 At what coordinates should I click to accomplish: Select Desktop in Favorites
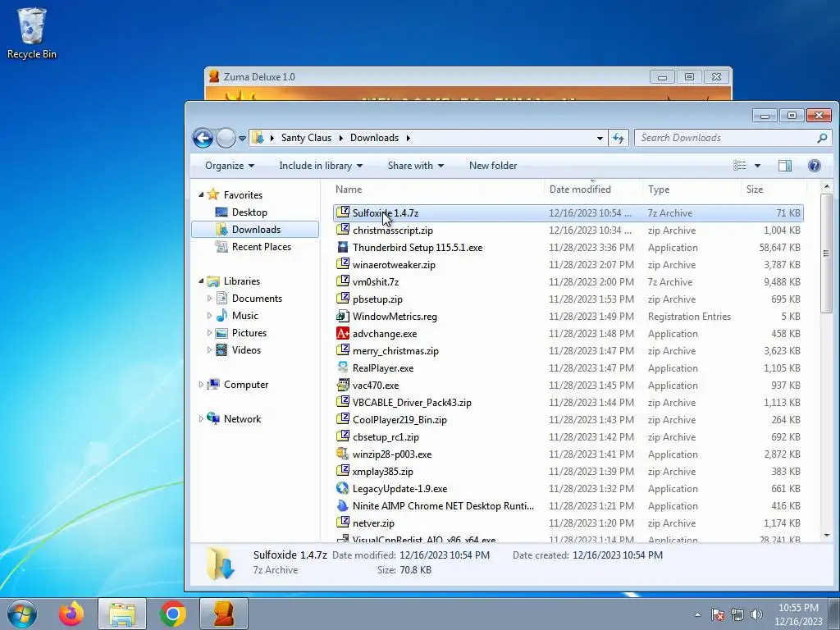249,212
